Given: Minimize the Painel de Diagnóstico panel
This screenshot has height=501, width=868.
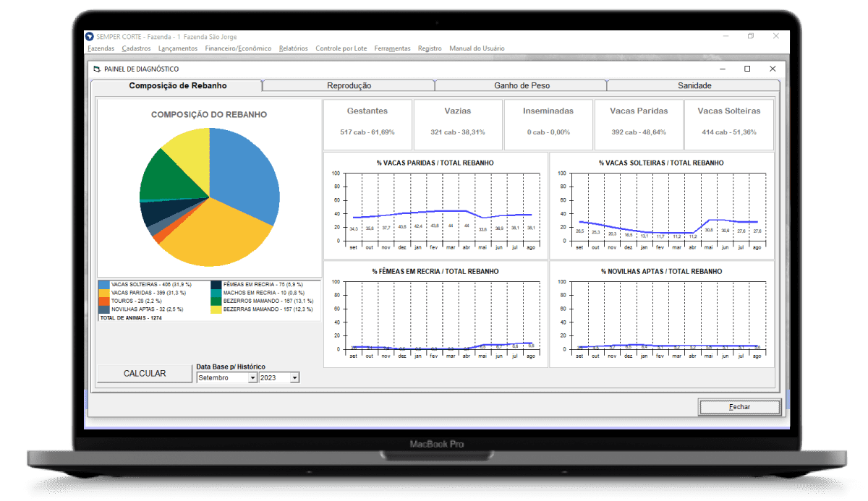Looking at the screenshot, I should (722, 69).
